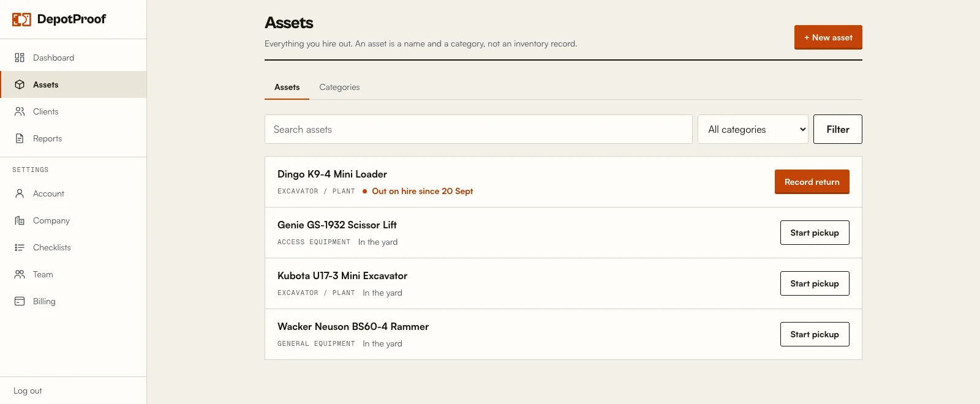Click the Clients people icon
980x404 pixels.
[x=20, y=111]
